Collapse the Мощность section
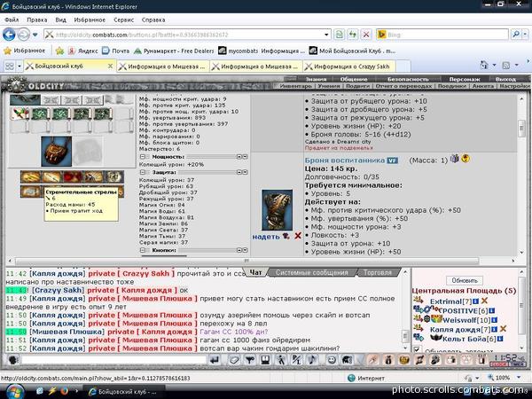The width and height of the screenshot is (532, 399). 143,157
